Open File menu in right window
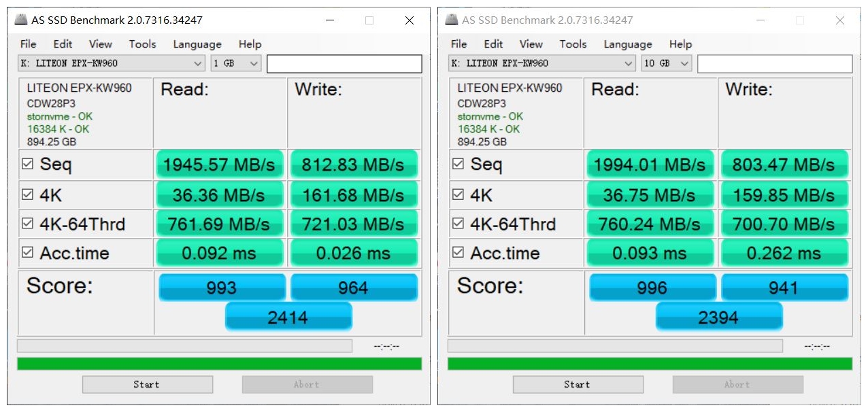The width and height of the screenshot is (868, 412). 459,44
